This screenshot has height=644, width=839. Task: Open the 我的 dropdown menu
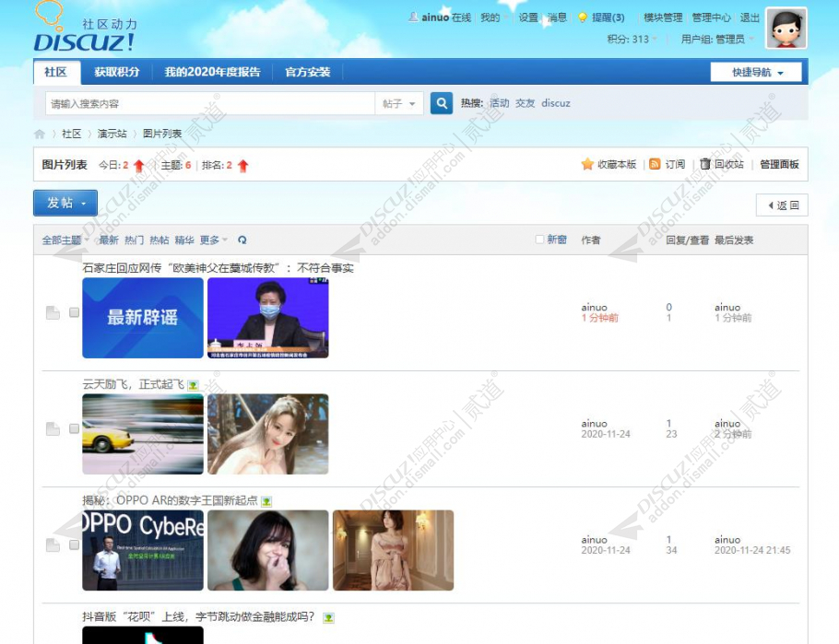pos(494,18)
